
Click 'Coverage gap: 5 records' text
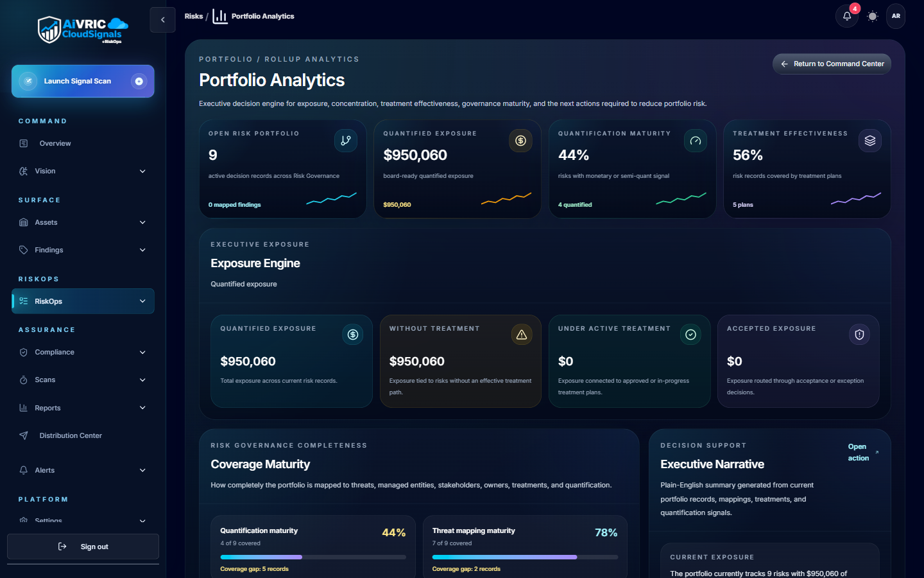254,569
